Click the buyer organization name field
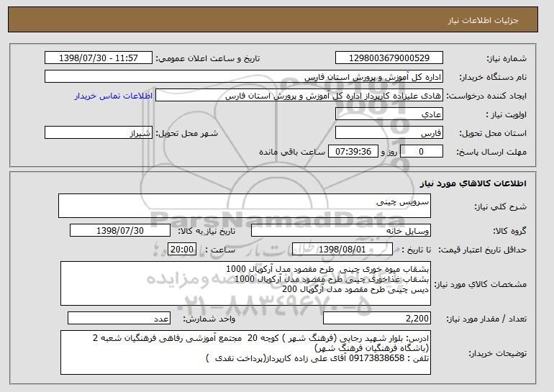554x392 pixels. tap(244, 77)
